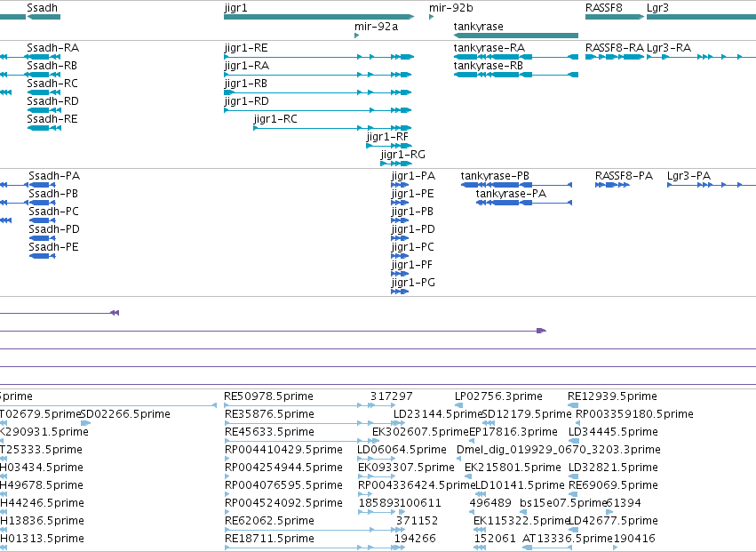Select the mir-92b gene label

pos(451,8)
